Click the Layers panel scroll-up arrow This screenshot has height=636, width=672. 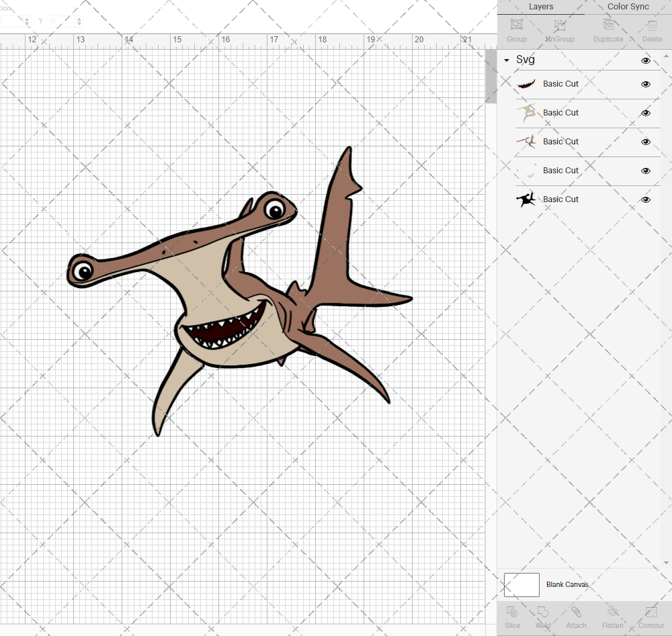tap(665, 56)
